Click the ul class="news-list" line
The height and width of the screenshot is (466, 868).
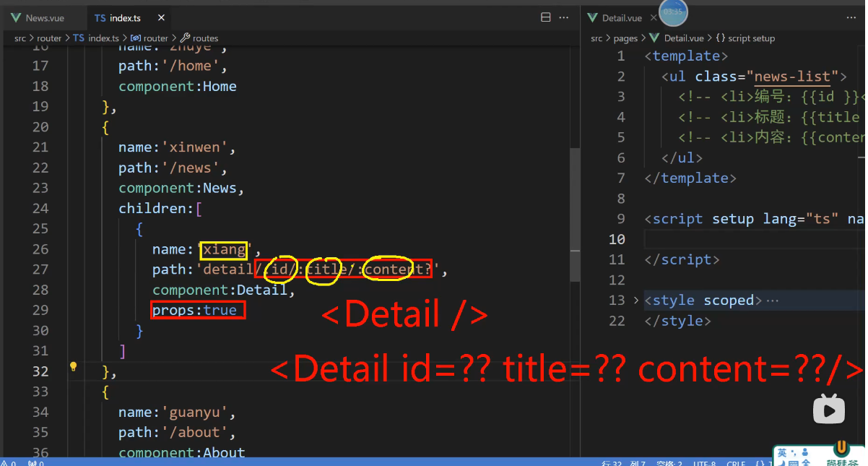pos(754,76)
